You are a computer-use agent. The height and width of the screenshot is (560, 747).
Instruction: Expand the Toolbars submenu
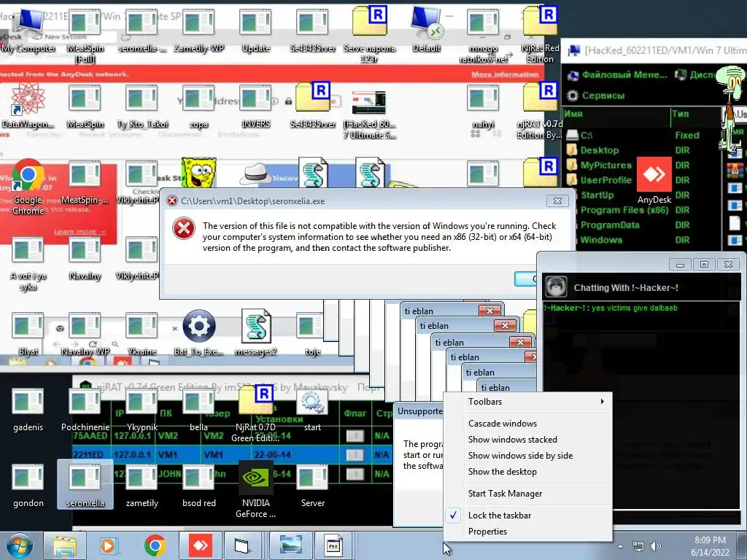coord(528,402)
